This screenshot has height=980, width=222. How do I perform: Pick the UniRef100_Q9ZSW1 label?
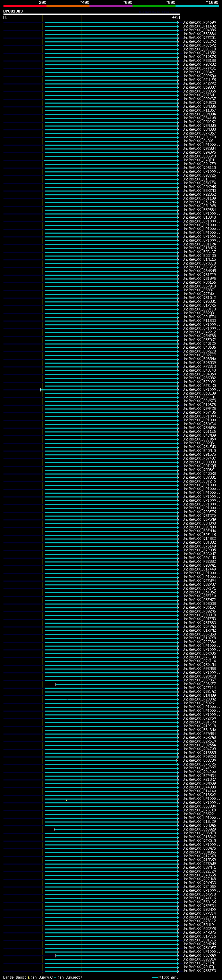click(199, 95)
